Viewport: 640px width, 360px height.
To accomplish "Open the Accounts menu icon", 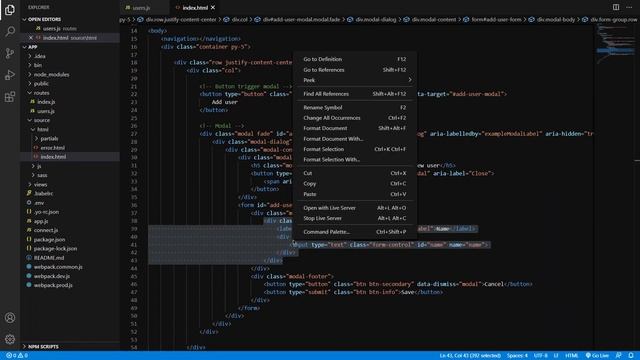I will pos(10,318).
